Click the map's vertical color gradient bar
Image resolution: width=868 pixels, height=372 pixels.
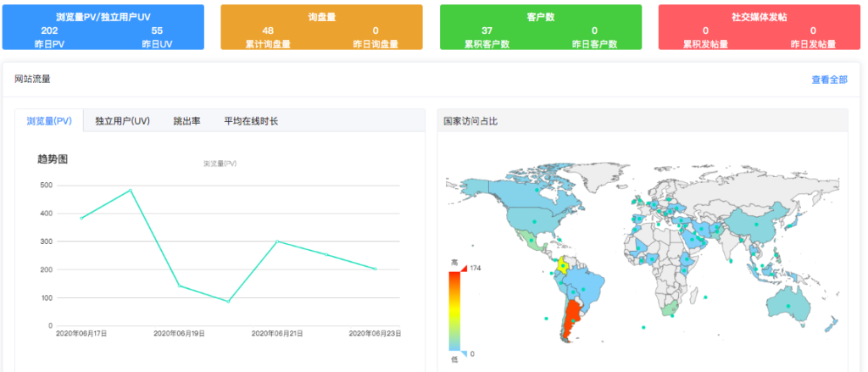pos(455,310)
